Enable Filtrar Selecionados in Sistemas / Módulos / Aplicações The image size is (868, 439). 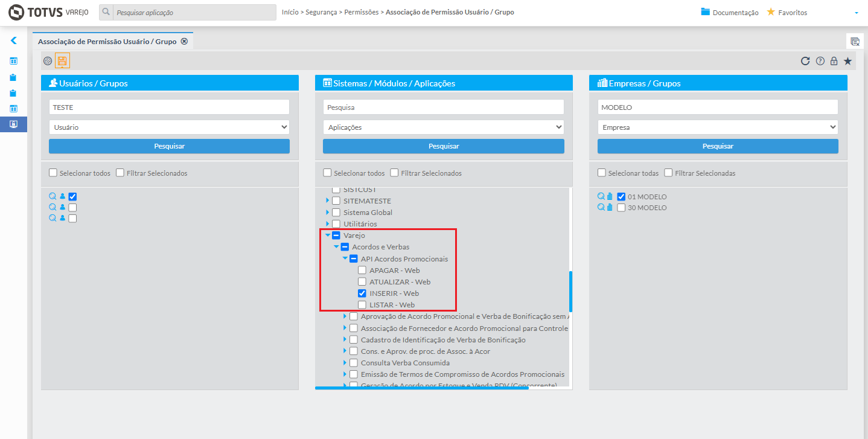tap(394, 173)
